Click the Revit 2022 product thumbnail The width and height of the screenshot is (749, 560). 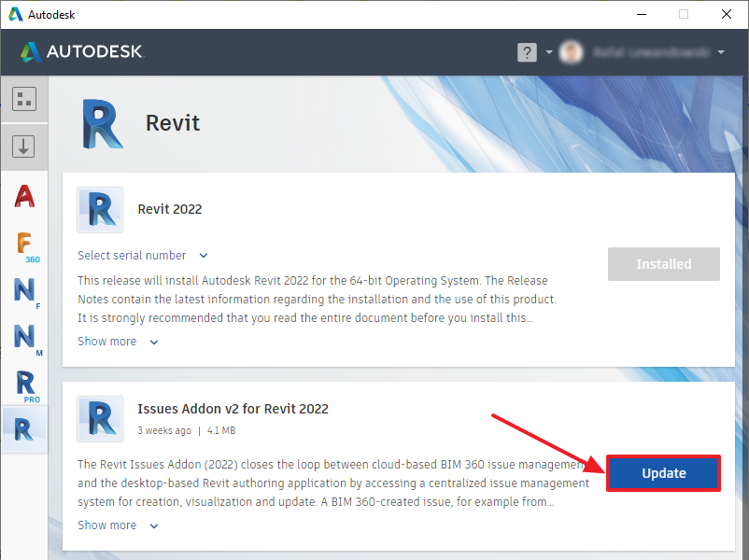pyautogui.click(x=99, y=209)
